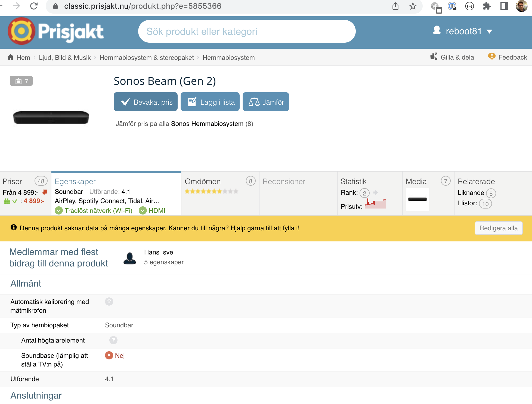Click the help icon beside Automatisk kalibrering

pyautogui.click(x=109, y=302)
